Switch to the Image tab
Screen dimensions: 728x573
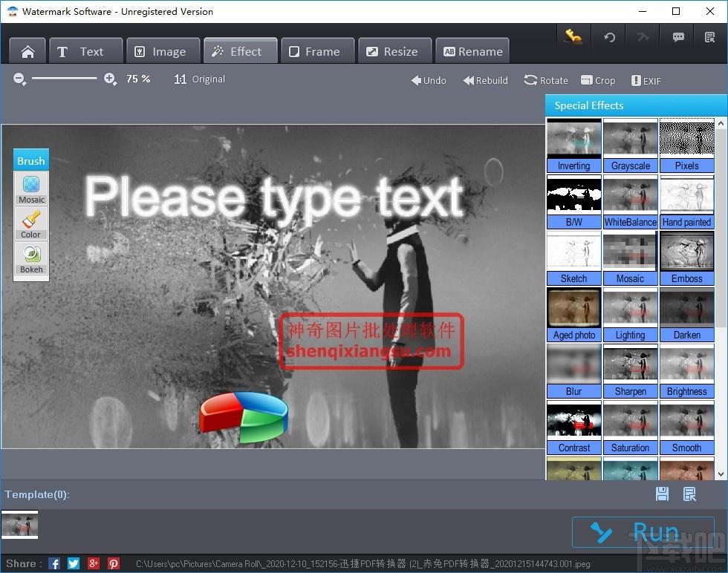[x=163, y=51]
